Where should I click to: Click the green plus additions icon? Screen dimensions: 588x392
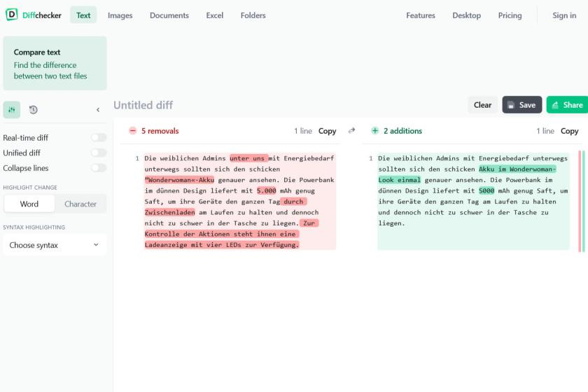374,130
